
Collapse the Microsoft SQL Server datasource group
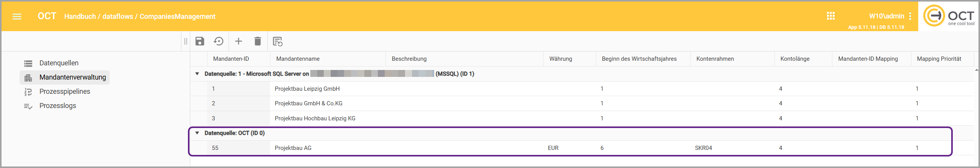(197, 74)
